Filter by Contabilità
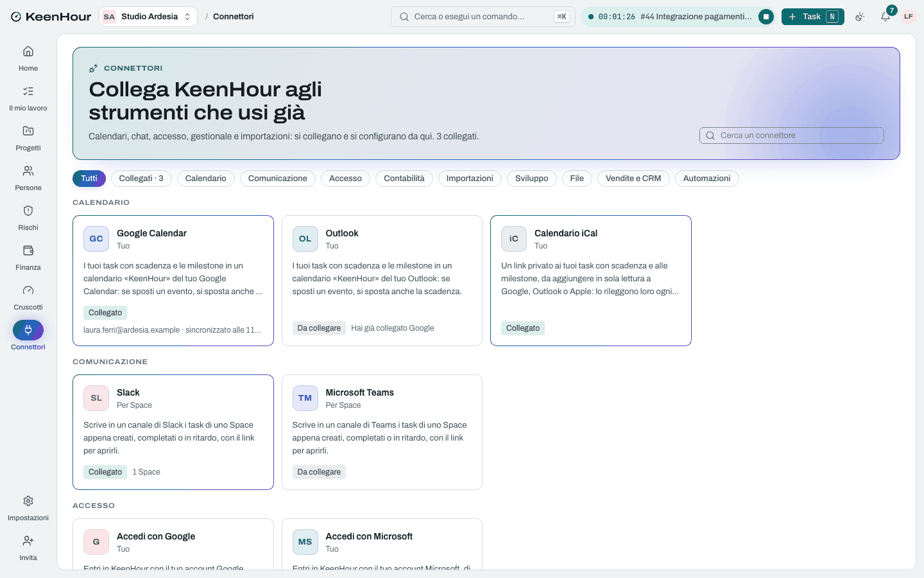The image size is (924, 578). click(x=404, y=179)
